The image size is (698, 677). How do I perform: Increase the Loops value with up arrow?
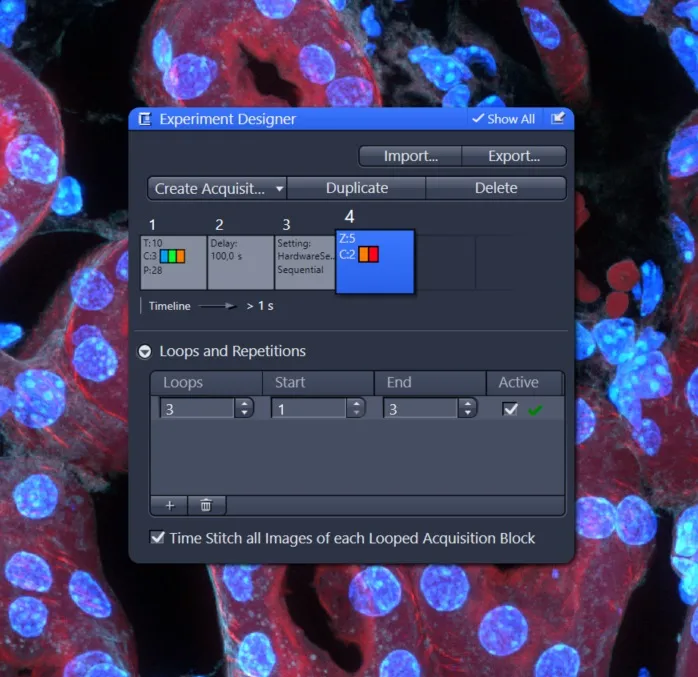pyautogui.click(x=244, y=404)
